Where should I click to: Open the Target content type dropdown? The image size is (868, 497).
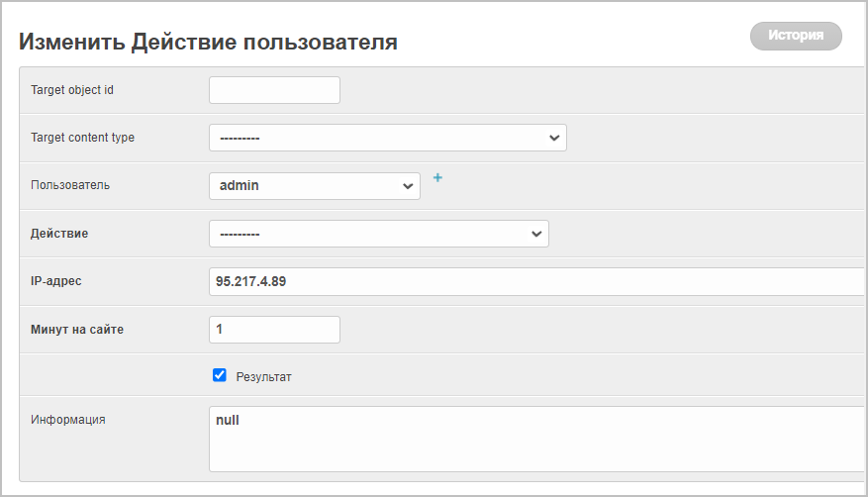click(387, 138)
